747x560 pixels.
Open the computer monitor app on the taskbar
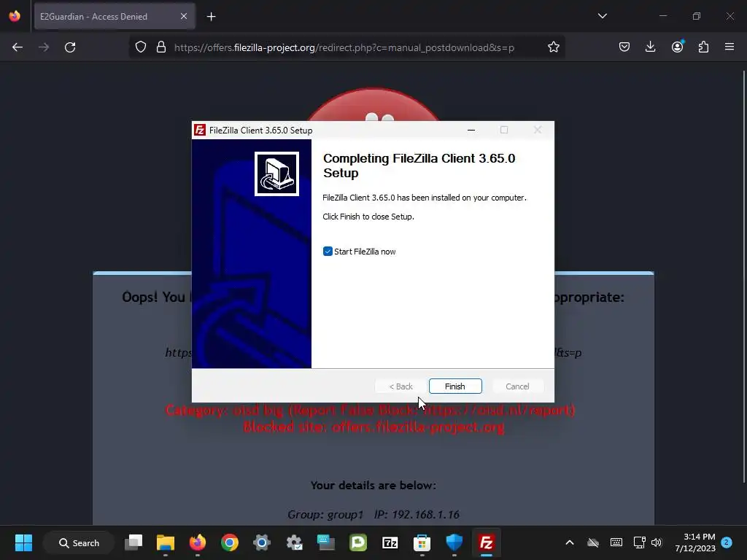coord(326,542)
